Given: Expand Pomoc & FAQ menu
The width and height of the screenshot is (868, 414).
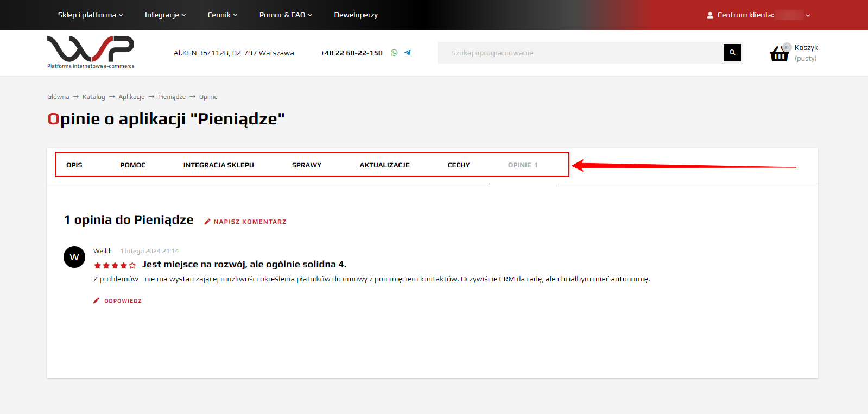Looking at the screenshot, I should pyautogui.click(x=286, y=15).
